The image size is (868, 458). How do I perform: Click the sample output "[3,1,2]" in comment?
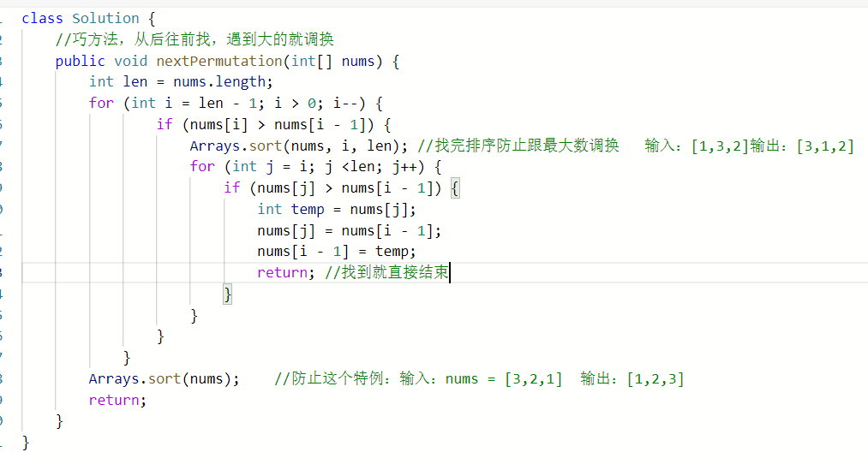point(825,146)
